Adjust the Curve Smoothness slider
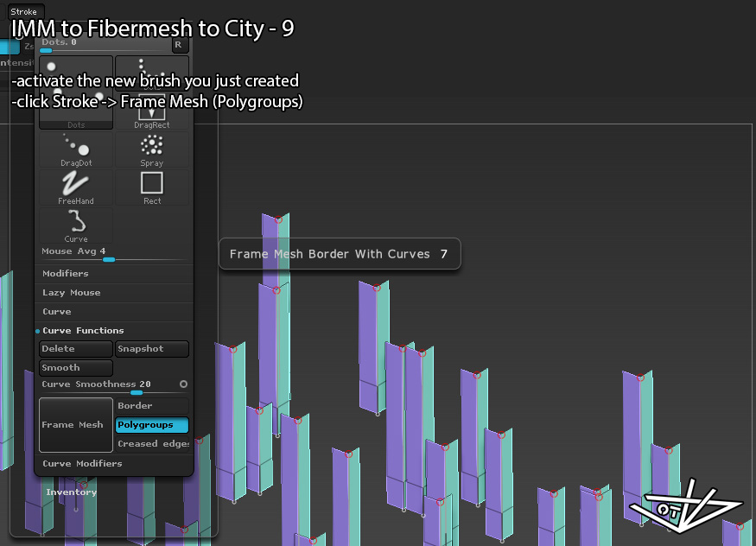756x546 pixels. point(109,387)
